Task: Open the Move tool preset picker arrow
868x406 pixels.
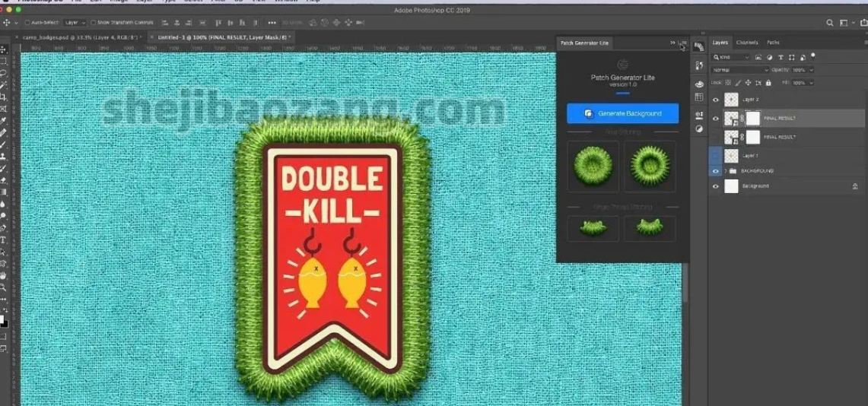Action: pyautogui.click(x=16, y=23)
